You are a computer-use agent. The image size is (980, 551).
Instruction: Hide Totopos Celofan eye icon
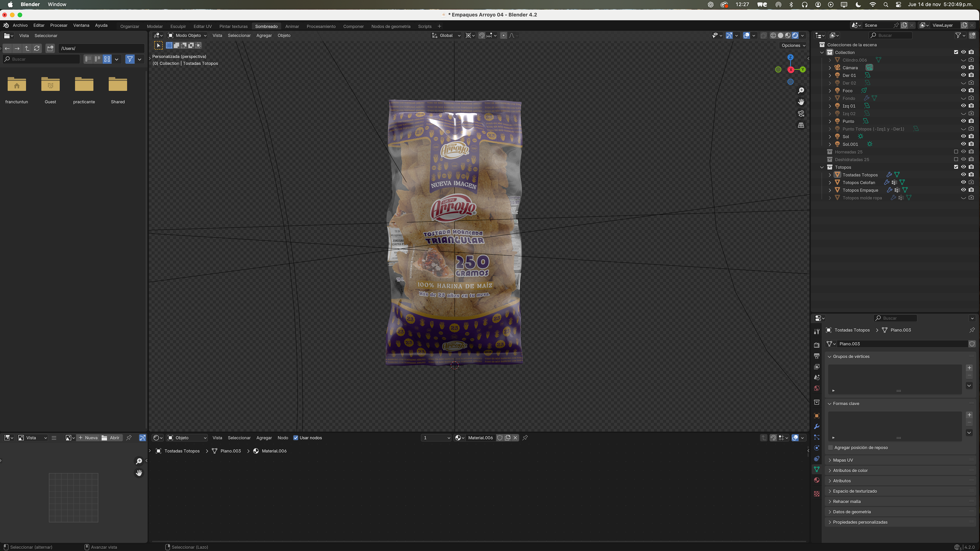tap(963, 182)
